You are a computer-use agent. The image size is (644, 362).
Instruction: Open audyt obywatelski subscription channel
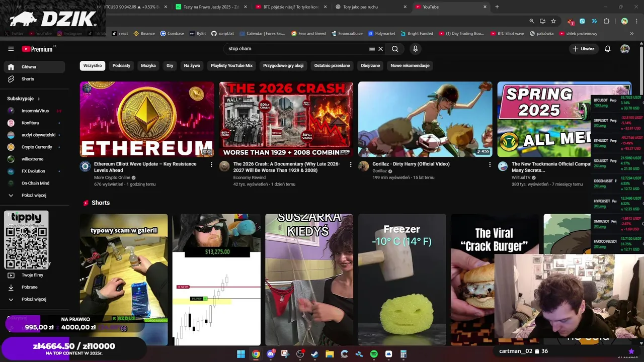[x=34, y=135]
